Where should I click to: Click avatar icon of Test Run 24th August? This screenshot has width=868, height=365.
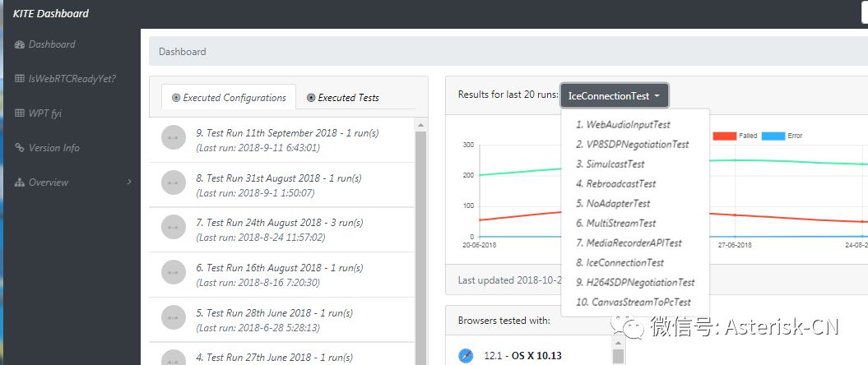click(x=174, y=229)
